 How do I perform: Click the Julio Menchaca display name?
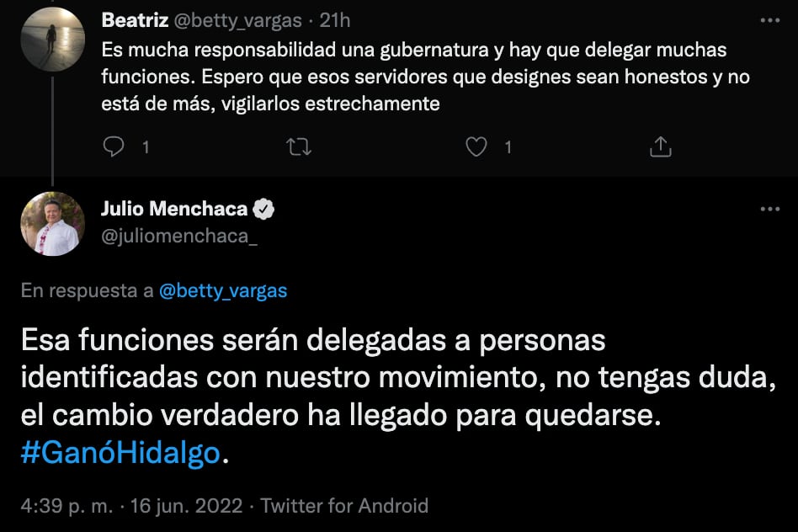coord(174,209)
